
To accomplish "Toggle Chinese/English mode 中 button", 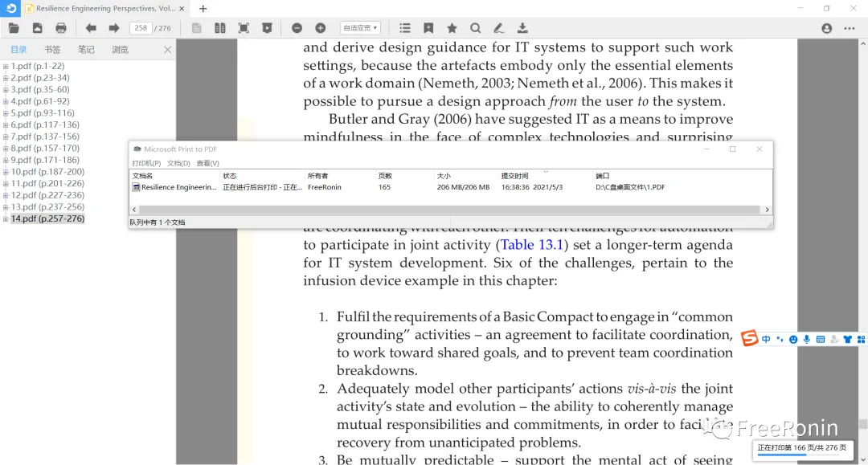I will coord(766,340).
